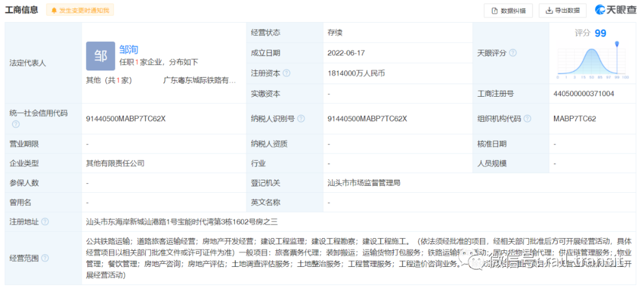644x289 pixels.
Task: Click help icon beside 注册地址
Action: 45,222
